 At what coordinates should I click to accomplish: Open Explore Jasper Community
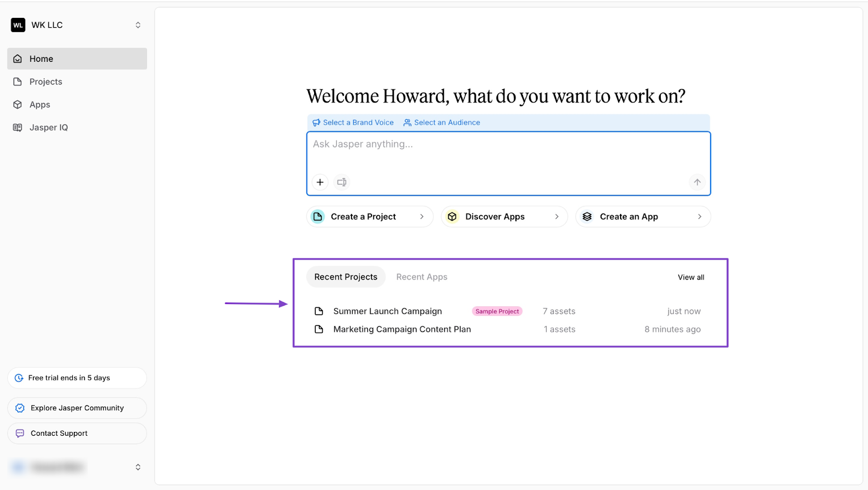pyautogui.click(x=77, y=408)
